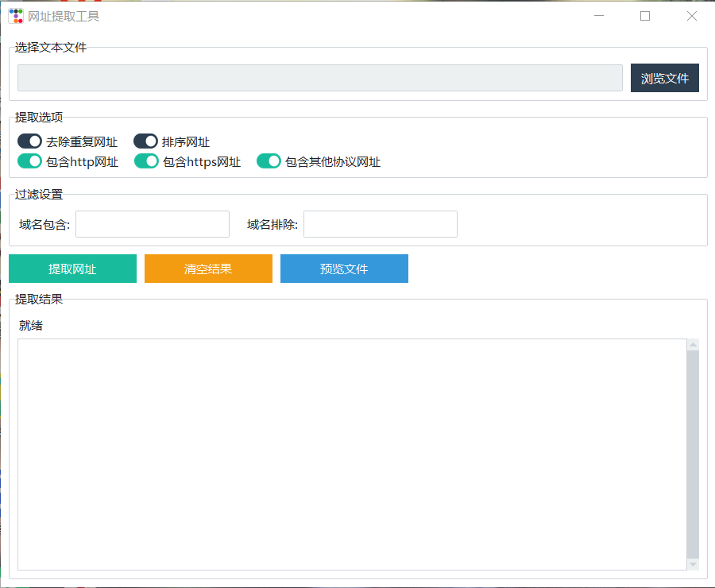This screenshot has height=588, width=715.
Task: Click the scrollbar down arrow in results area
Action: click(692, 564)
